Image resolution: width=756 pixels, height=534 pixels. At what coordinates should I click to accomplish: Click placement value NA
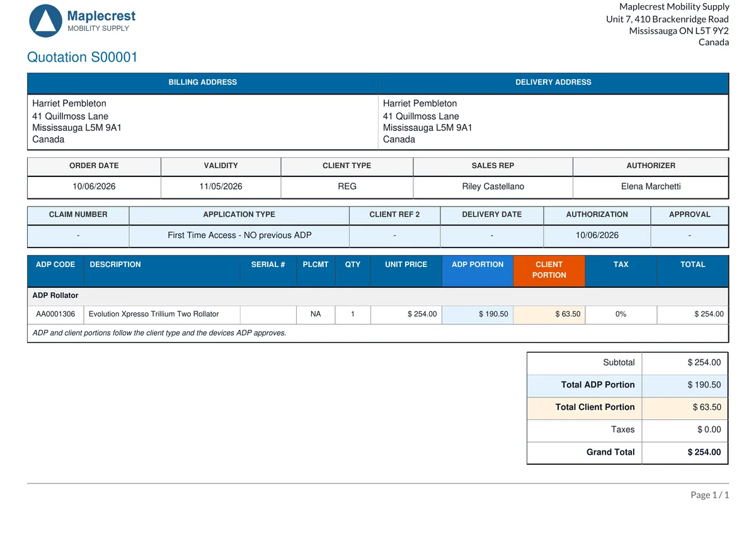click(316, 314)
